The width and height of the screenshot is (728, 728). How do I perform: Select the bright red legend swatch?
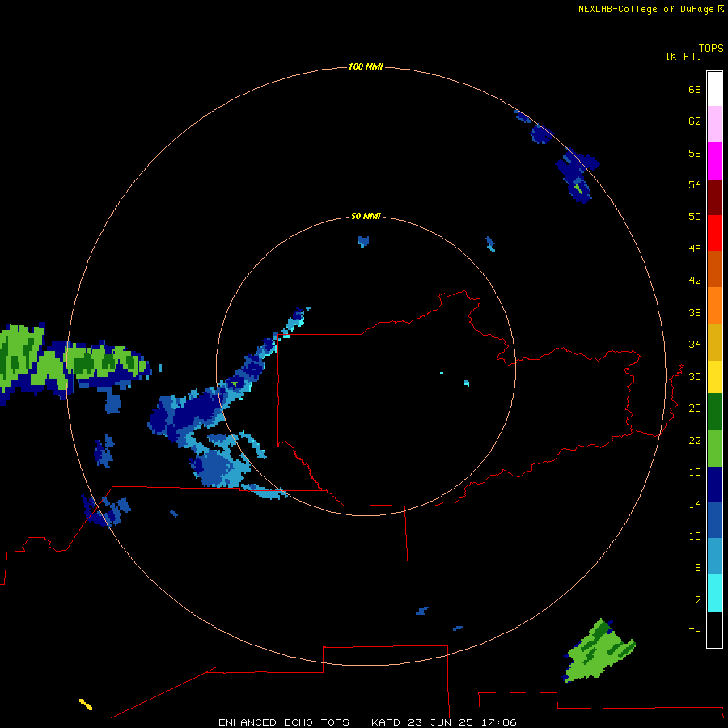pos(714,233)
